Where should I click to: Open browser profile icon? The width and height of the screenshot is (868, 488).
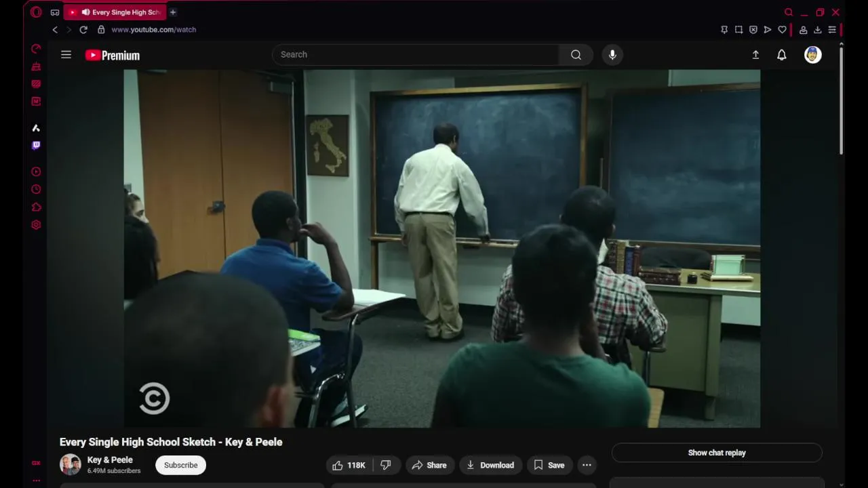[x=803, y=30]
